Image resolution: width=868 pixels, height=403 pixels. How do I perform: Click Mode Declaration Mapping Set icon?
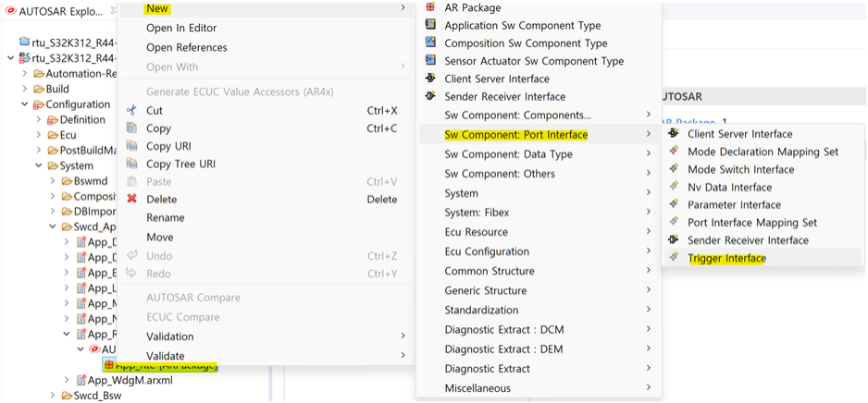coord(674,151)
